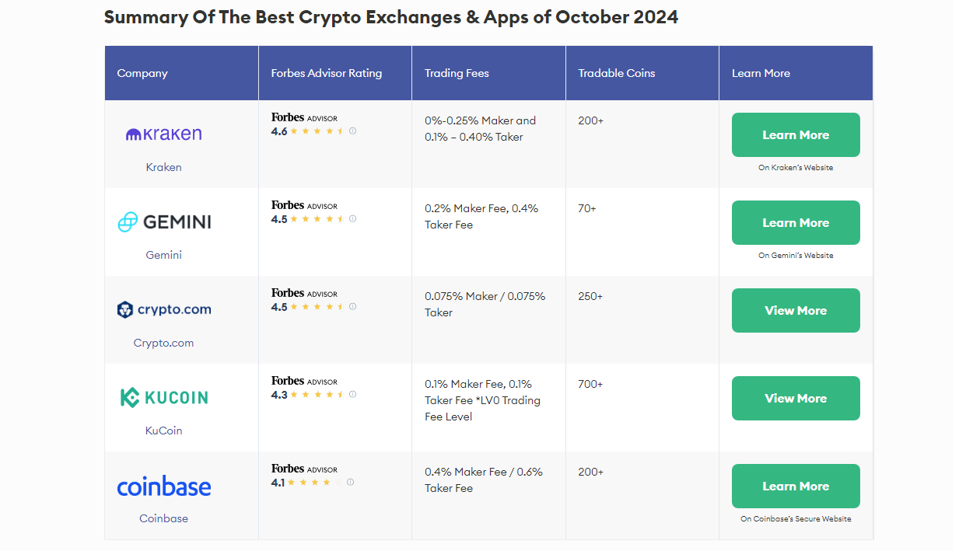Click the info icon beside KuCoin's rating

coord(352,394)
